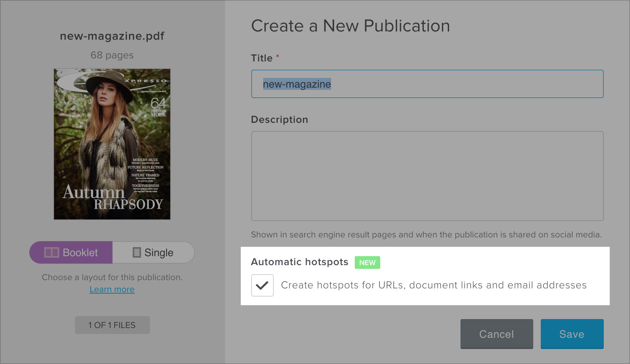Click the Description text area
The height and width of the screenshot is (364, 630).
(427, 176)
